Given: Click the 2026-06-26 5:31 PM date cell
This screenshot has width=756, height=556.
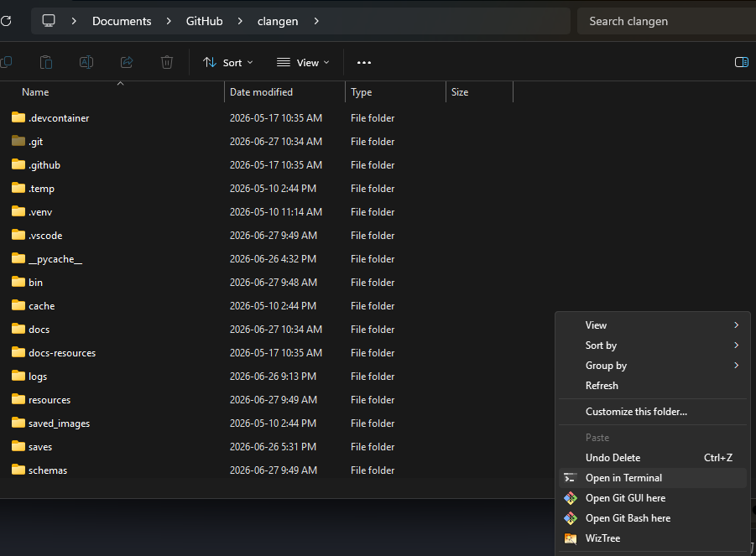Looking at the screenshot, I should click(273, 447).
